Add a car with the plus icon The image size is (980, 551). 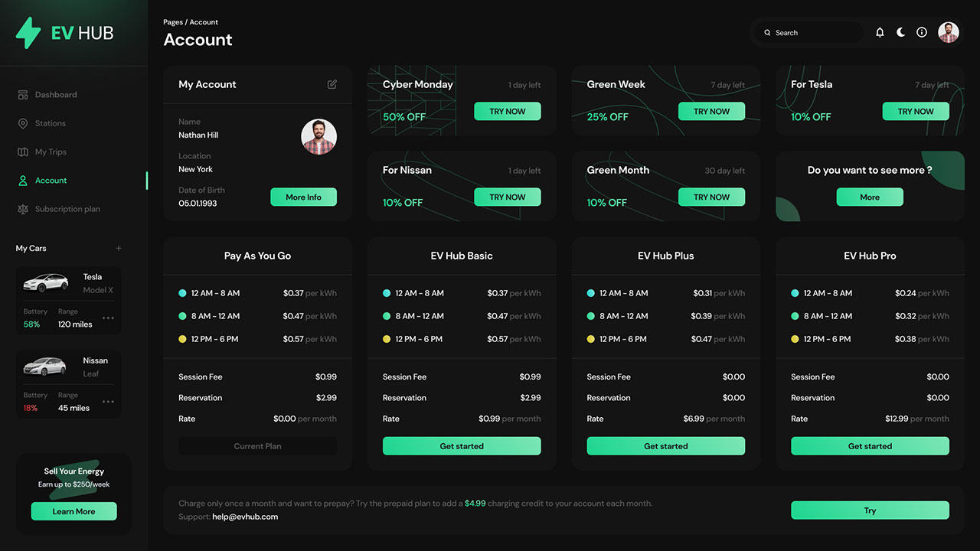[119, 248]
